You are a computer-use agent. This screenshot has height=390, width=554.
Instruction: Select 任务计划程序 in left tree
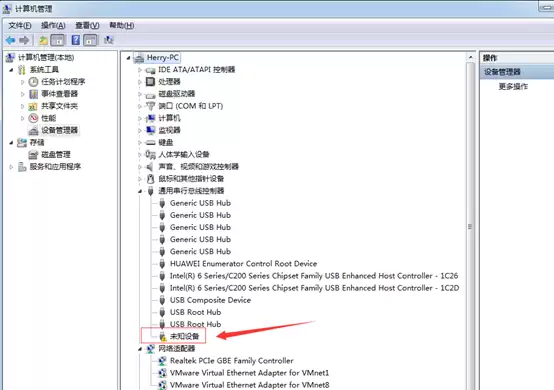click(x=63, y=82)
